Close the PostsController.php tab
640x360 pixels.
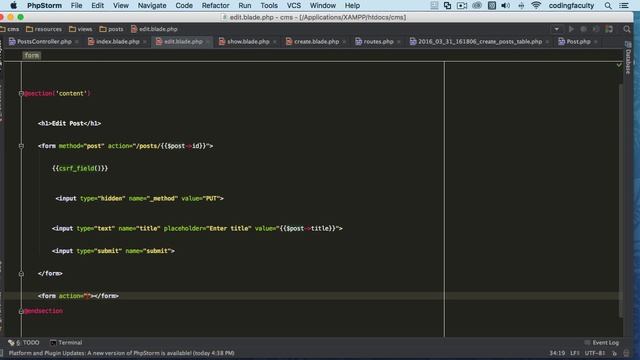pyautogui.click(x=77, y=42)
